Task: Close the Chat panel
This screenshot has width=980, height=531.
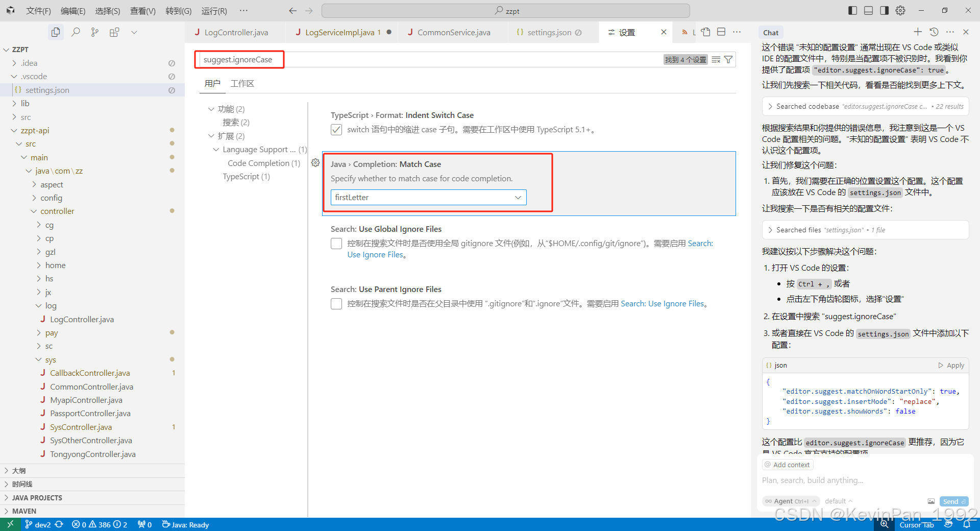Action: (966, 32)
